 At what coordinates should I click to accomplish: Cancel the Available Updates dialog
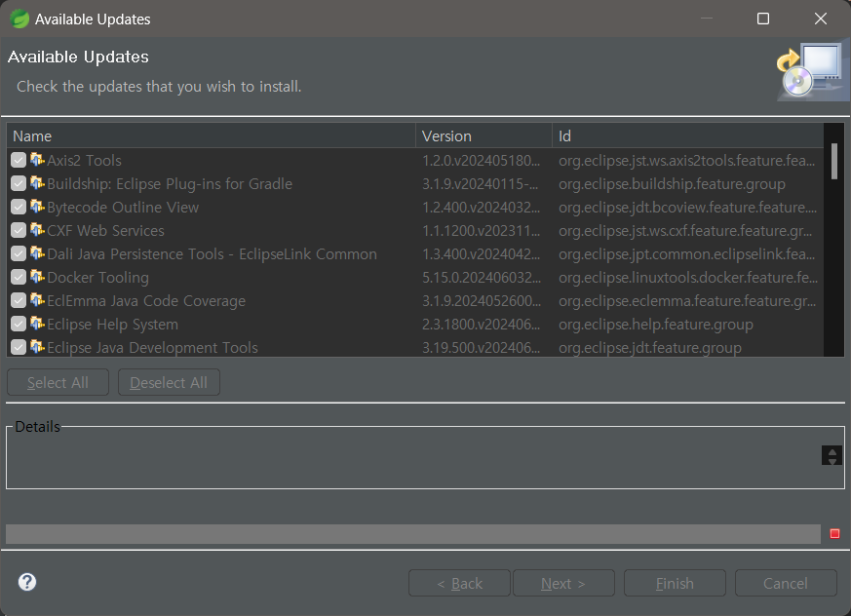[786, 583]
